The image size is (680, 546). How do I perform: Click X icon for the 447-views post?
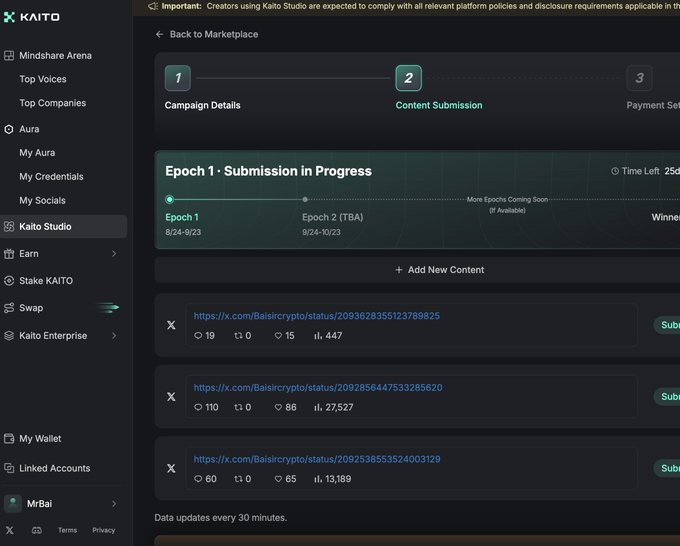(x=171, y=325)
